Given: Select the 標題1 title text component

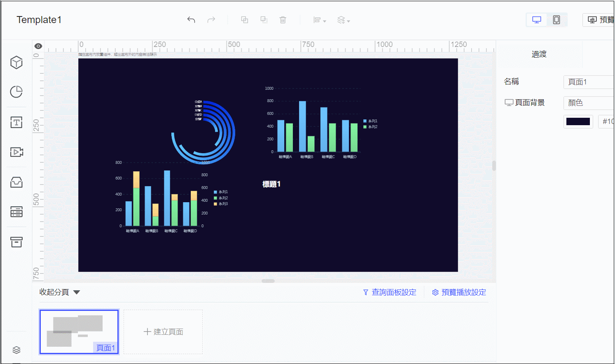Looking at the screenshot, I should click(271, 184).
